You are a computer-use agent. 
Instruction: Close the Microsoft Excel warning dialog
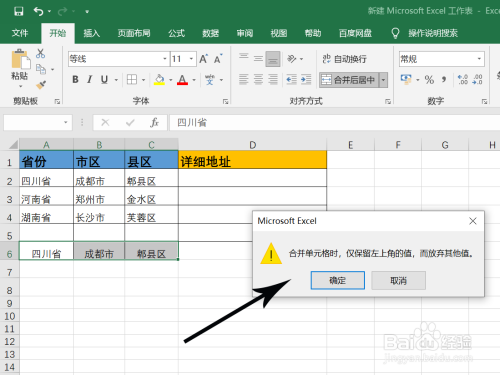tap(473, 221)
